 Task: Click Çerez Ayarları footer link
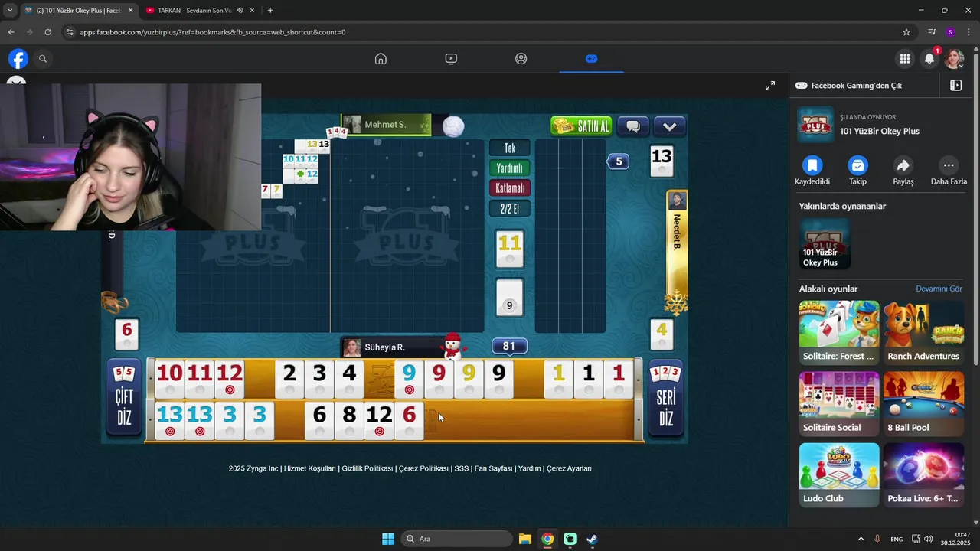click(569, 468)
